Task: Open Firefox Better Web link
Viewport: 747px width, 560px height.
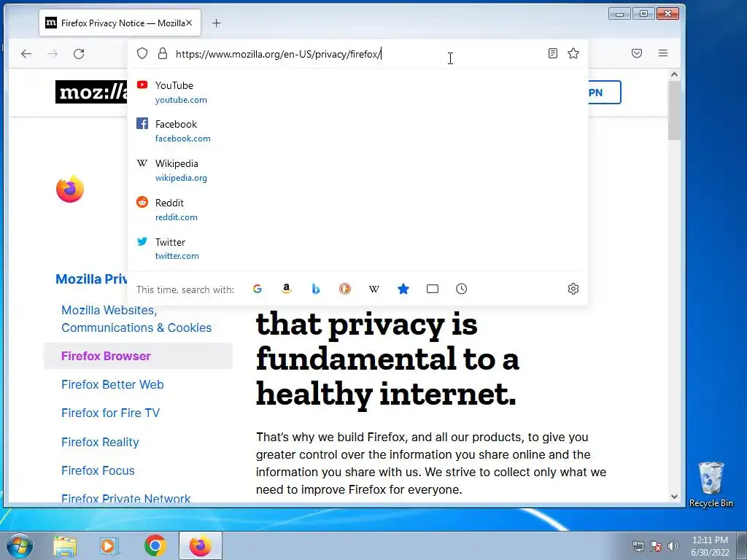Action: (x=112, y=384)
